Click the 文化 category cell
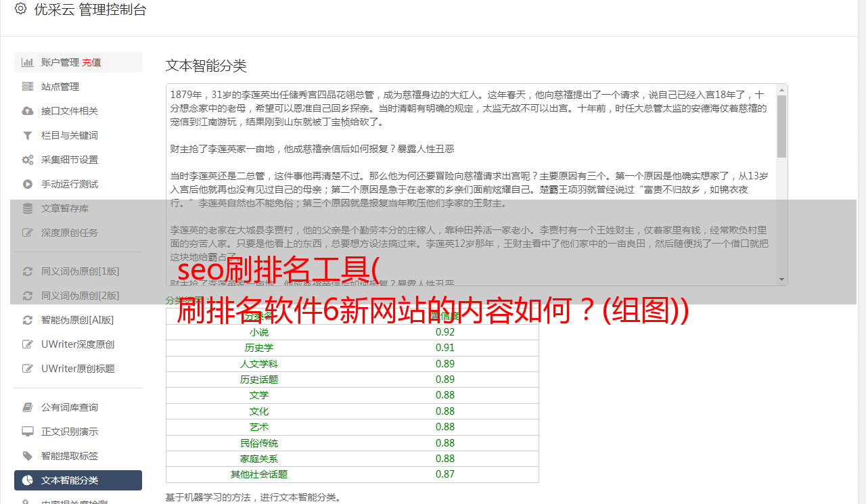Image resolution: width=866 pixels, height=504 pixels. (259, 411)
